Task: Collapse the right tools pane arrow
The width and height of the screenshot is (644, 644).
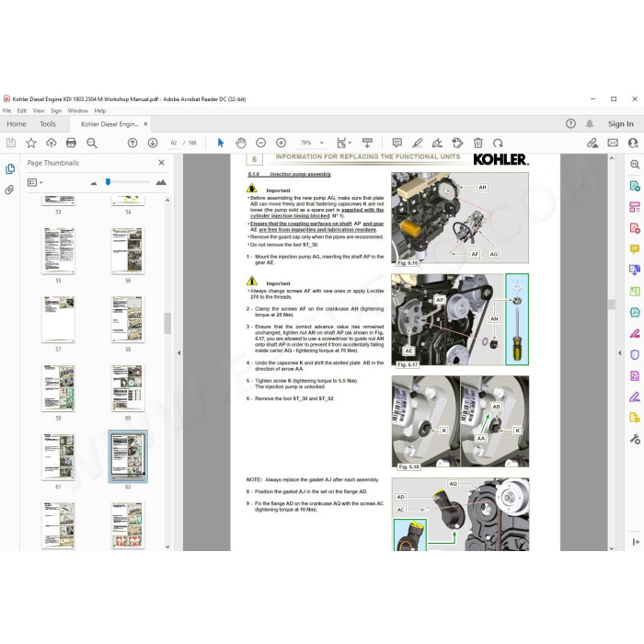Action: pos(619,352)
